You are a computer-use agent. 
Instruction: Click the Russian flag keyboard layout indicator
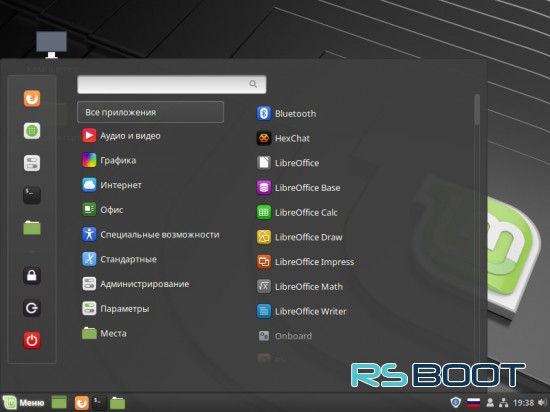coord(473,403)
